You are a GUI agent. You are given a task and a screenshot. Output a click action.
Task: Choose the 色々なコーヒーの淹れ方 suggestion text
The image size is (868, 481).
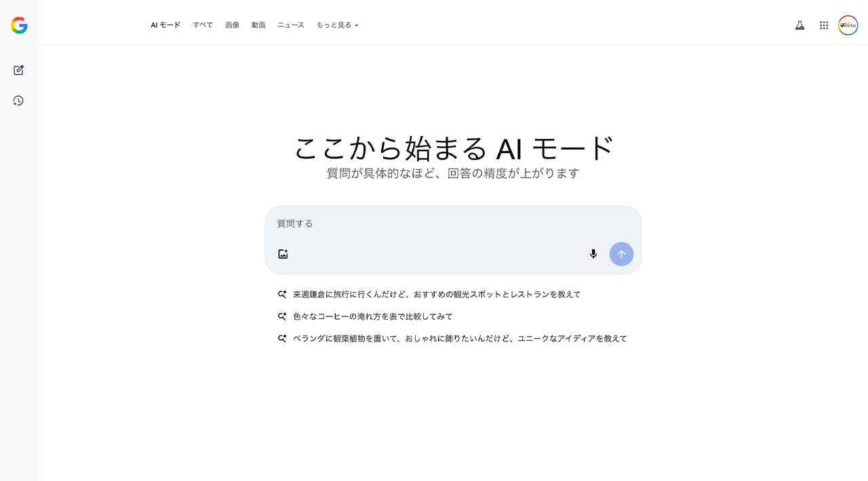(373, 316)
